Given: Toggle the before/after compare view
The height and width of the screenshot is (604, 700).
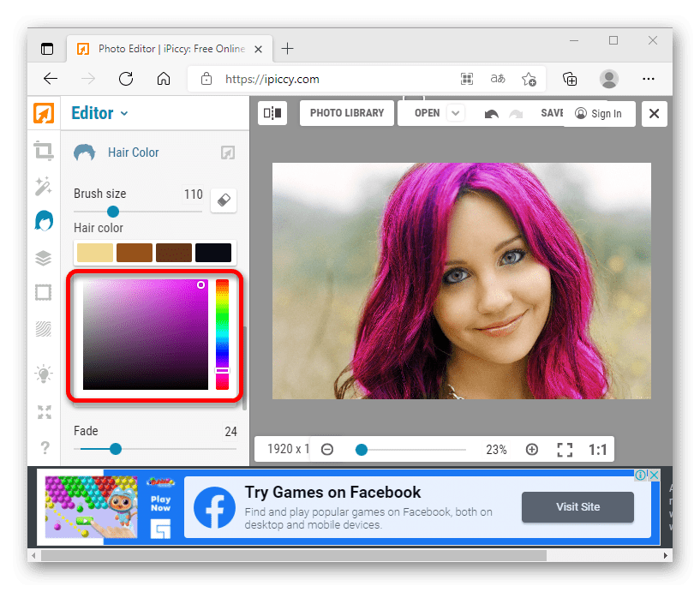Looking at the screenshot, I should tap(272, 113).
